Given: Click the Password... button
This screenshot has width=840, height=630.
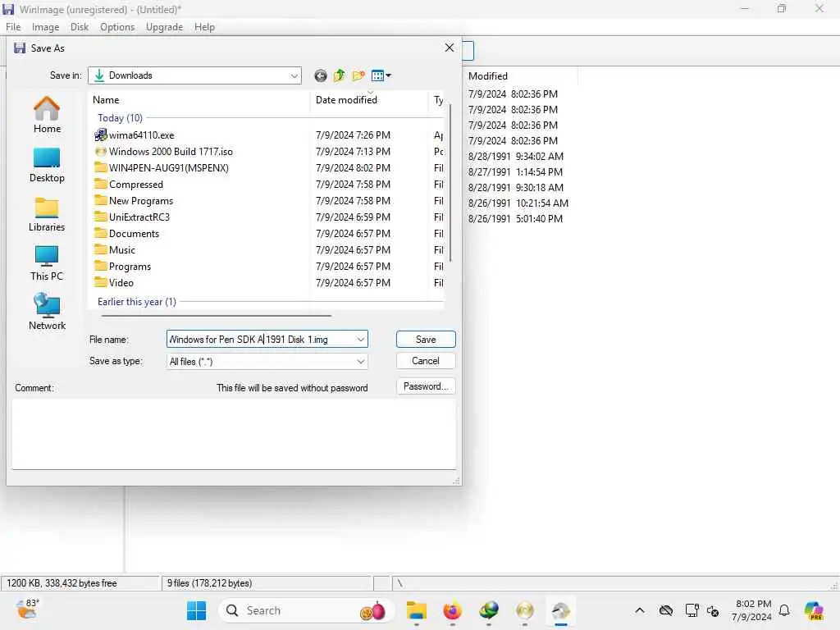Looking at the screenshot, I should click(x=426, y=386).
